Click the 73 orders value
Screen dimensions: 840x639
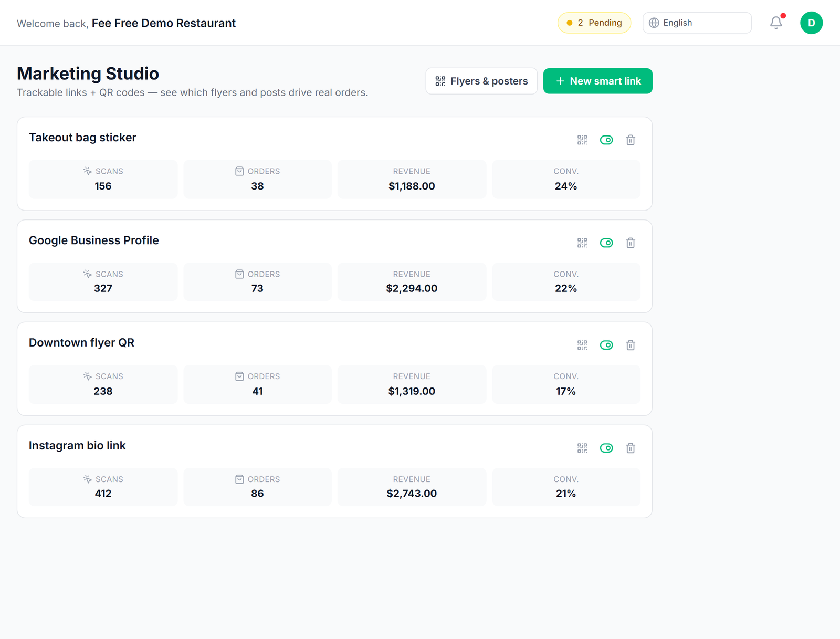click(x=257, y=288)
